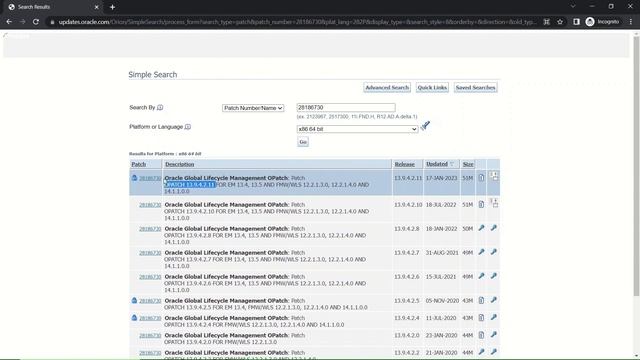
Task: Close the Search Results tab
Action: (96, 7)
